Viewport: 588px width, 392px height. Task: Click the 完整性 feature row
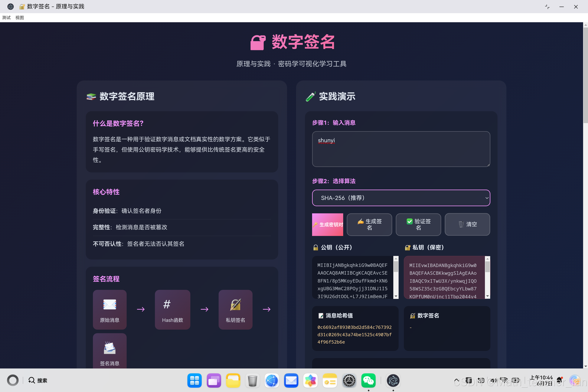click(x=182, y=227)
